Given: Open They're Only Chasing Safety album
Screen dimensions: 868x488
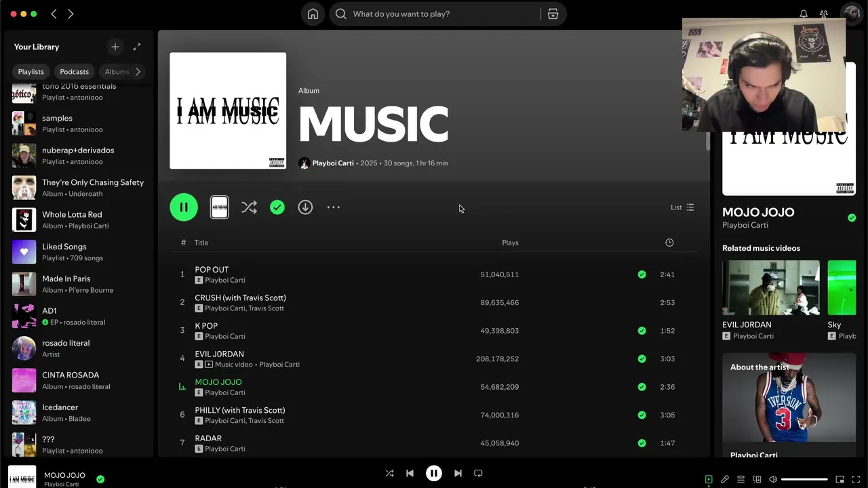Looking at the screenshot, I should pos(79,188).
